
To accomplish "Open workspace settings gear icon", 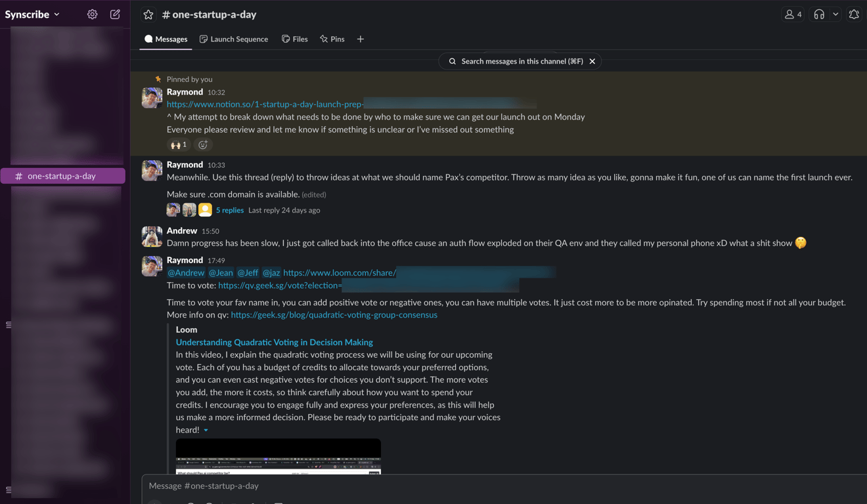I will point(93,14).
